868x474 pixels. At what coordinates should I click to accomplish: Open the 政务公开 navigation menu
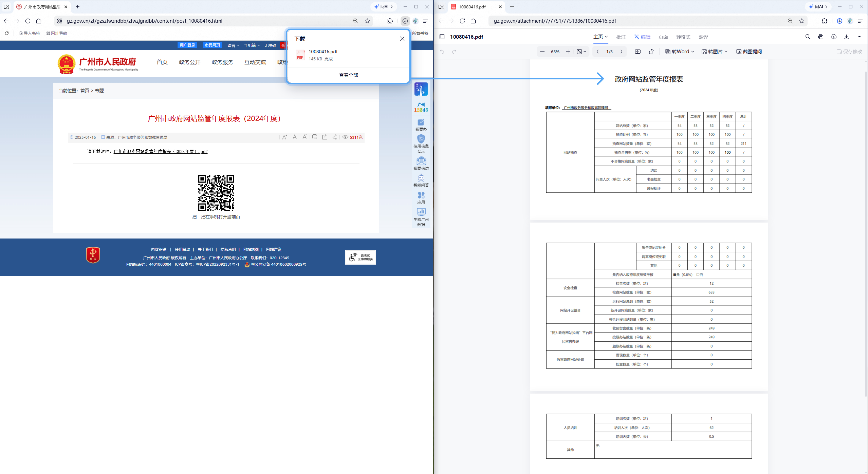pyautogui.click(x=189, y=62)
